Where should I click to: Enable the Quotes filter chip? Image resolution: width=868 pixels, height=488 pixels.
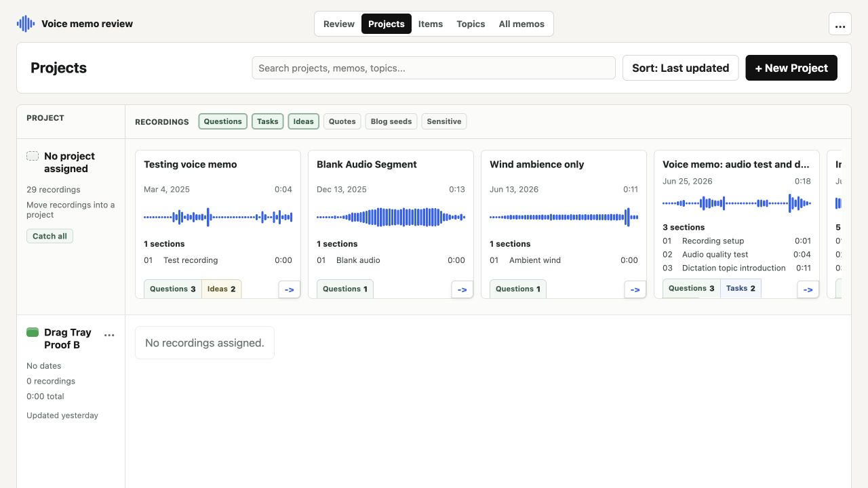click(342, 121)
